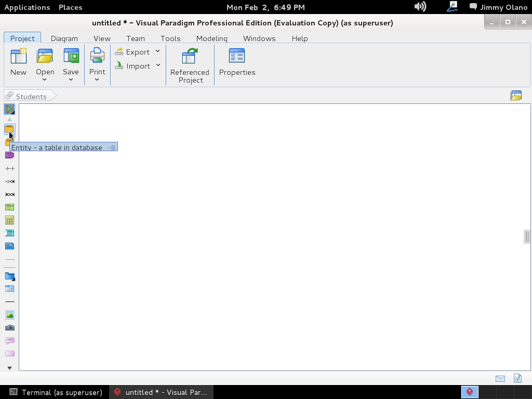Screen dimensions: 532x399
Task: Open the Modeling ribbon tab
Action: click(211, 38)
